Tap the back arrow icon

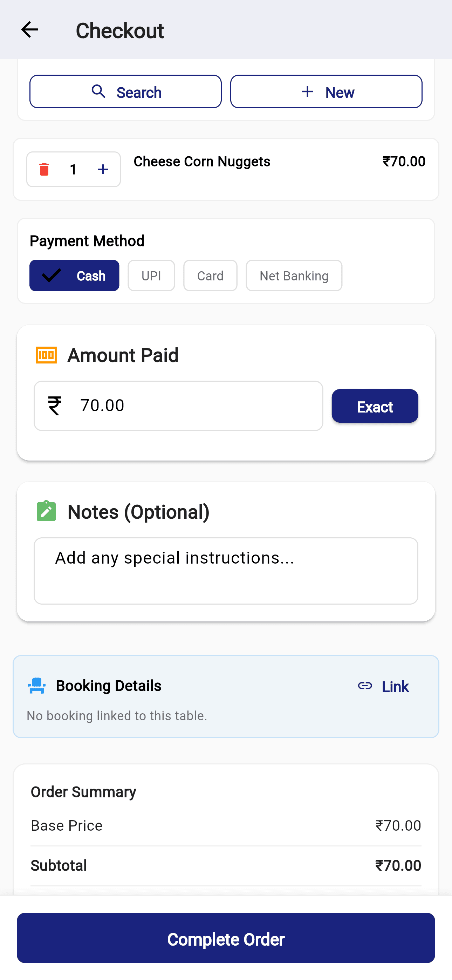coord(29,30)
